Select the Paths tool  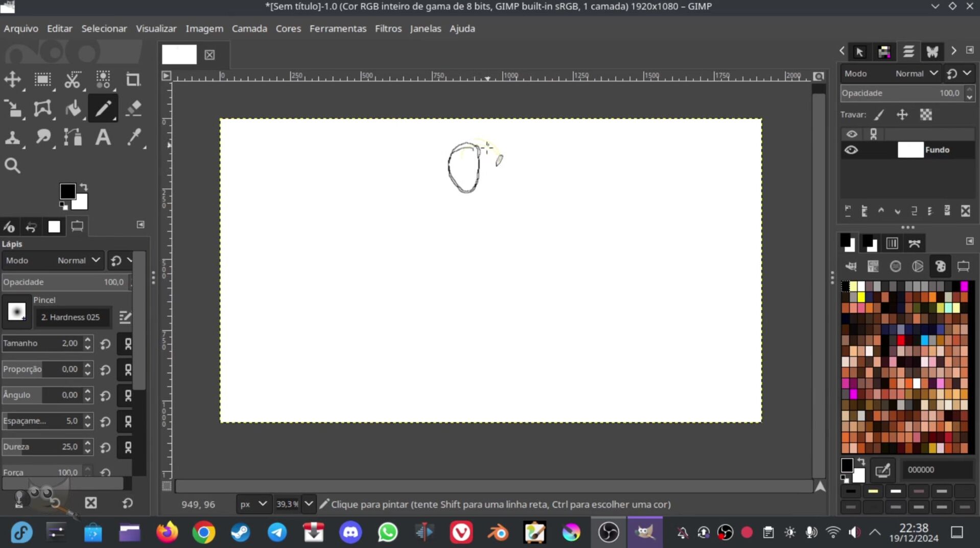click(73, 137)
